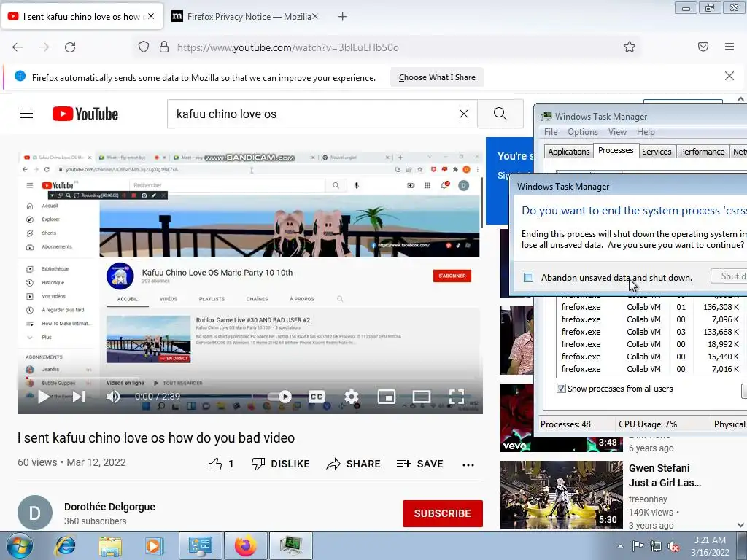Open Task Manager File menu
Viewport: 747px width, 560px height.
coord(551,132)
